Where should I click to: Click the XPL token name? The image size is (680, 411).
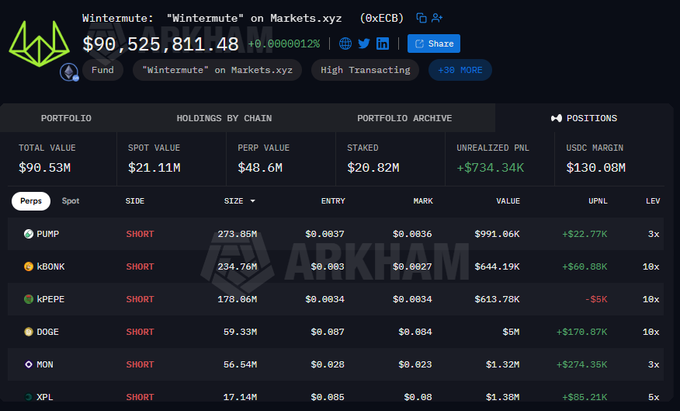click(45, 397)
